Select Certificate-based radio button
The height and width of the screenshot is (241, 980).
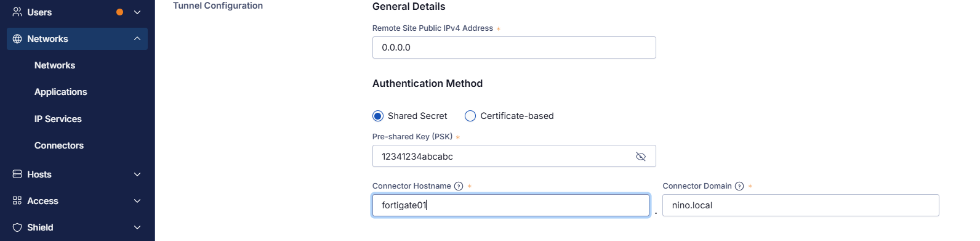(470, 116)
